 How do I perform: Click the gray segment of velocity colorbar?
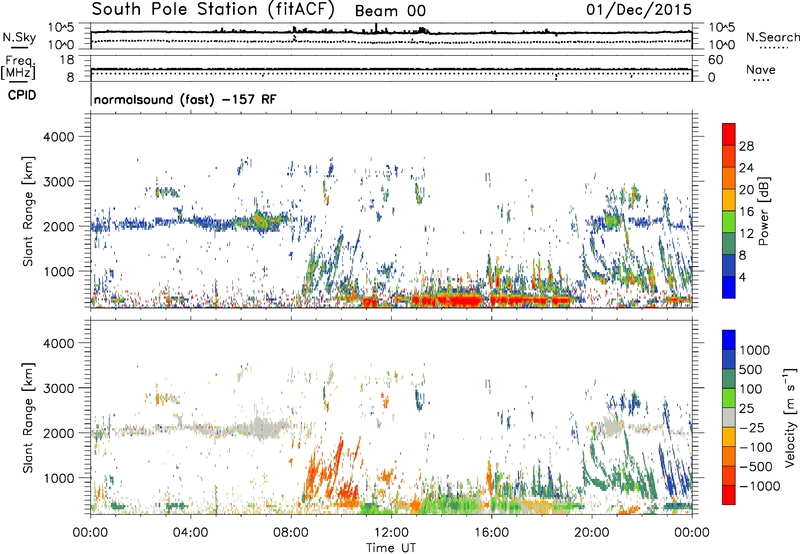[729, 417]
